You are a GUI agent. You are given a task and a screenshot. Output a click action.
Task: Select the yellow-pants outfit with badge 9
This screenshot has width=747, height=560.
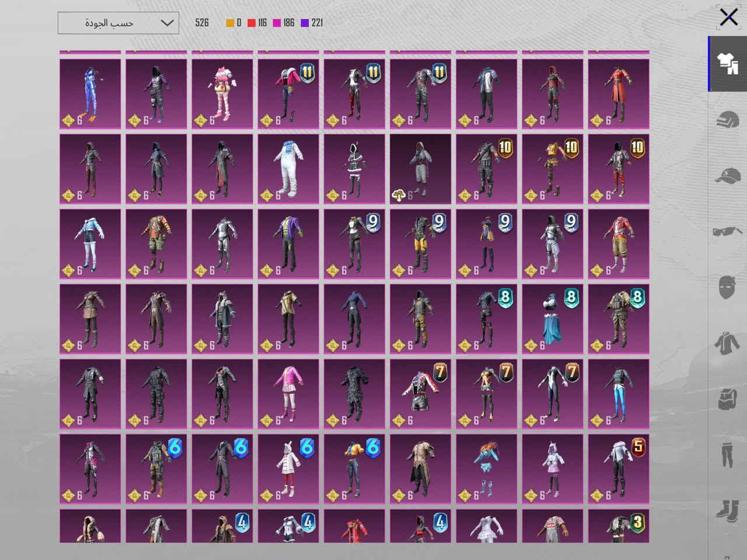421,244
